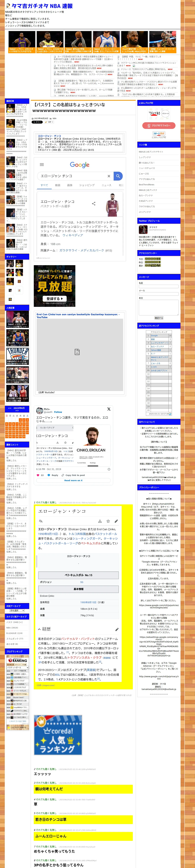Click the download icon in the Wikipedia screenshot
The image size is (195, 868).
coord(100,521)
